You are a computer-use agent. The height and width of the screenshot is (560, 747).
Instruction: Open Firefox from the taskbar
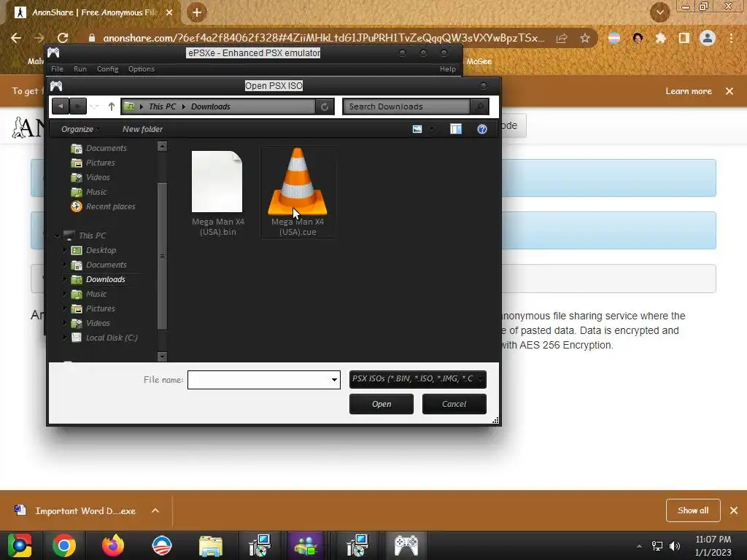pos(113,545)
